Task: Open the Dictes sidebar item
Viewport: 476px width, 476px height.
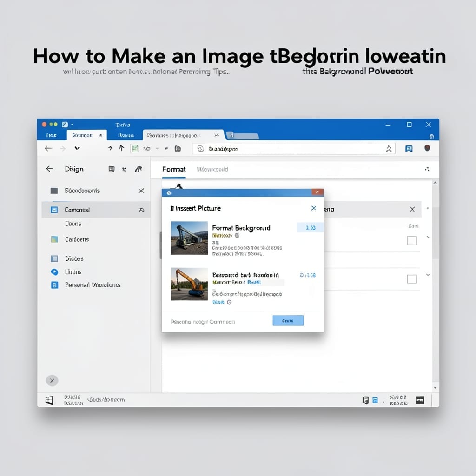Action: tap(74, 258)
